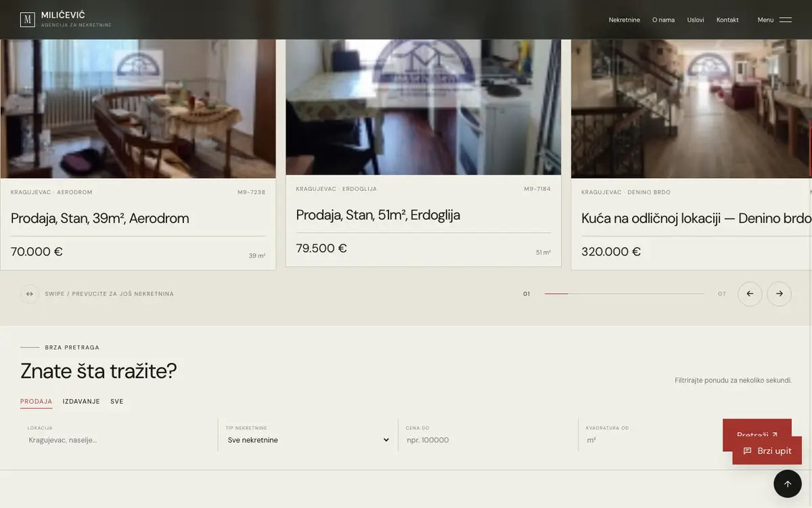Click the Milićević agency name

[x=63, y=15]
